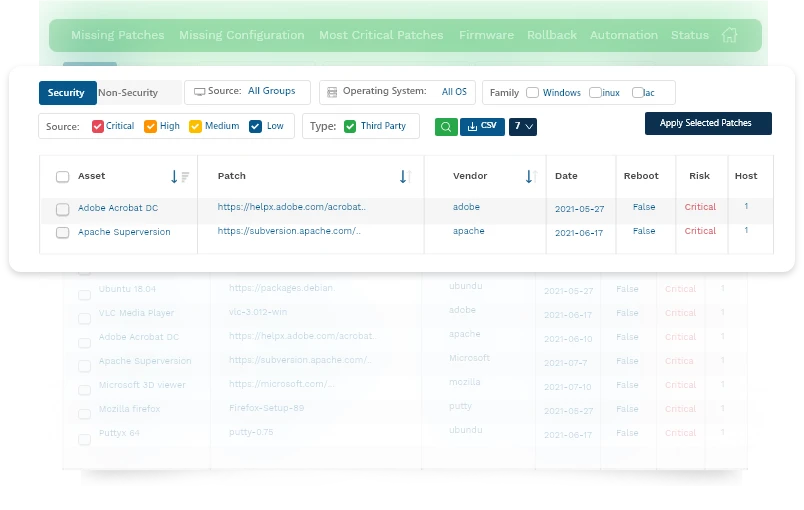Select all assets with header checkbox

tap(63, 177)
